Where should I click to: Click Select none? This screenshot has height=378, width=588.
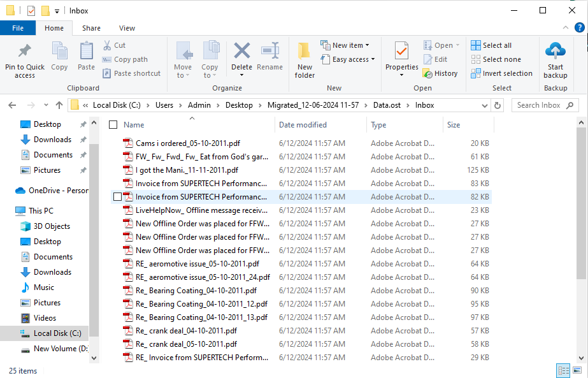coord(496,59)
